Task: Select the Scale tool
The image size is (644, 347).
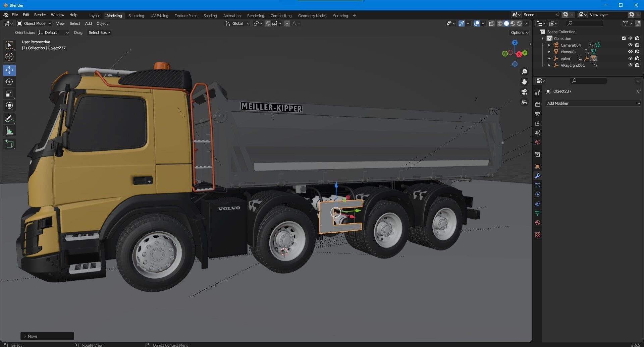Action: point(9,94)
